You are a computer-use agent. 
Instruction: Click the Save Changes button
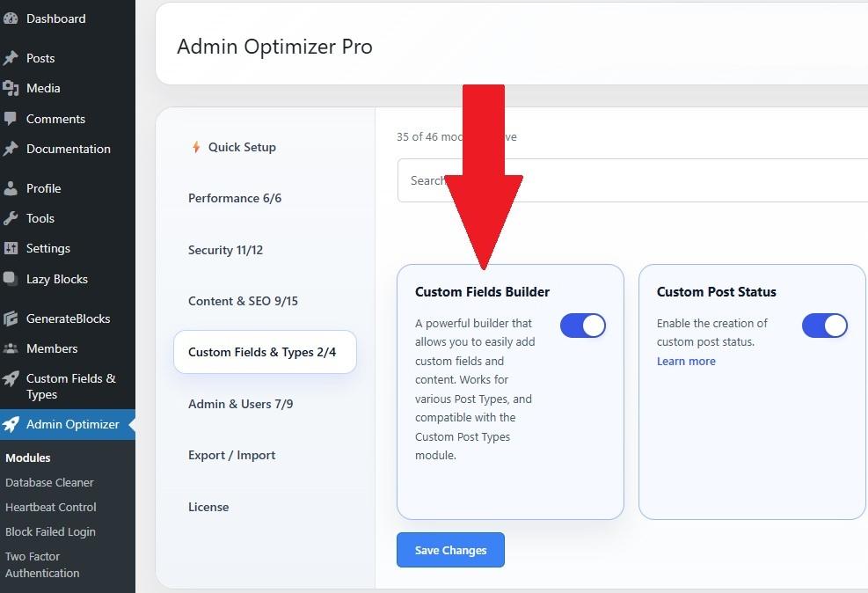tap(450, 550)
